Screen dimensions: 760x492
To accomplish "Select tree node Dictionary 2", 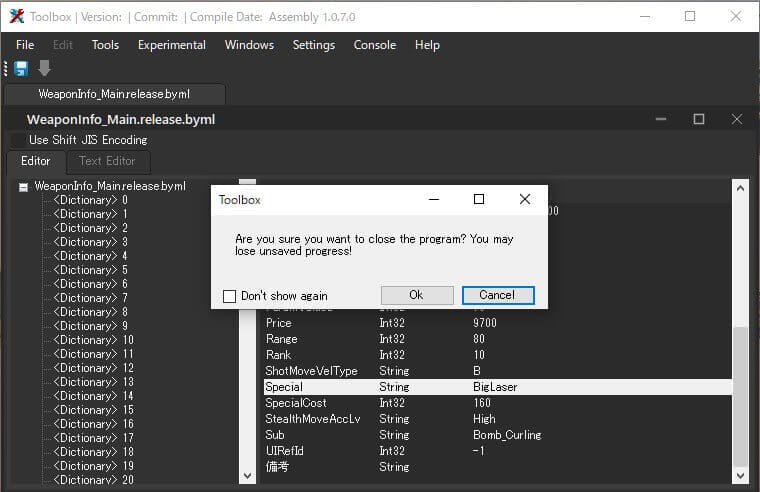I will [x=91, y=228].
